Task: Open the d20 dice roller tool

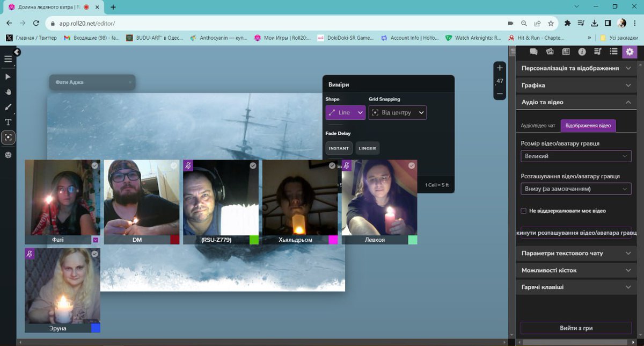Action: click(x=8, y=155)
